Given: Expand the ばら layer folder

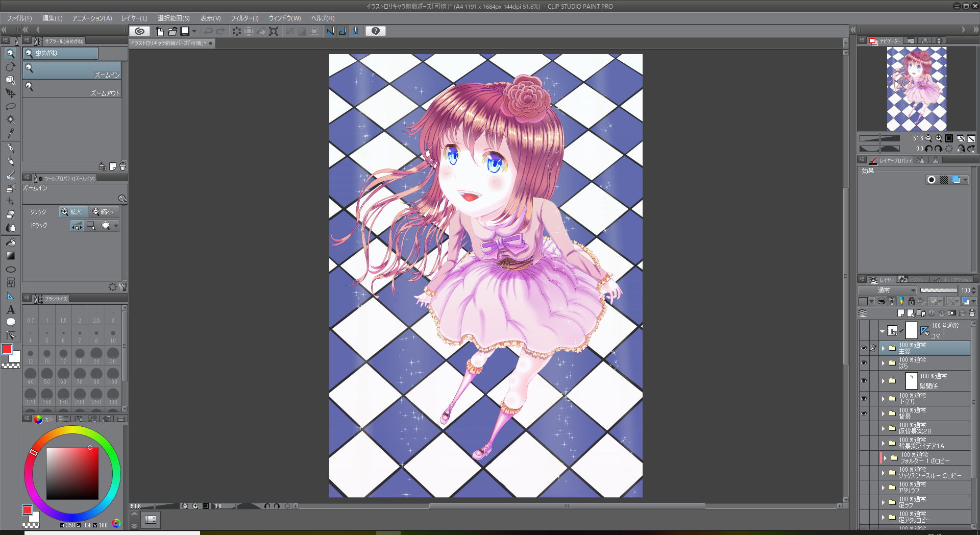Looking at the screenshot, I should (x=883, y=363).
